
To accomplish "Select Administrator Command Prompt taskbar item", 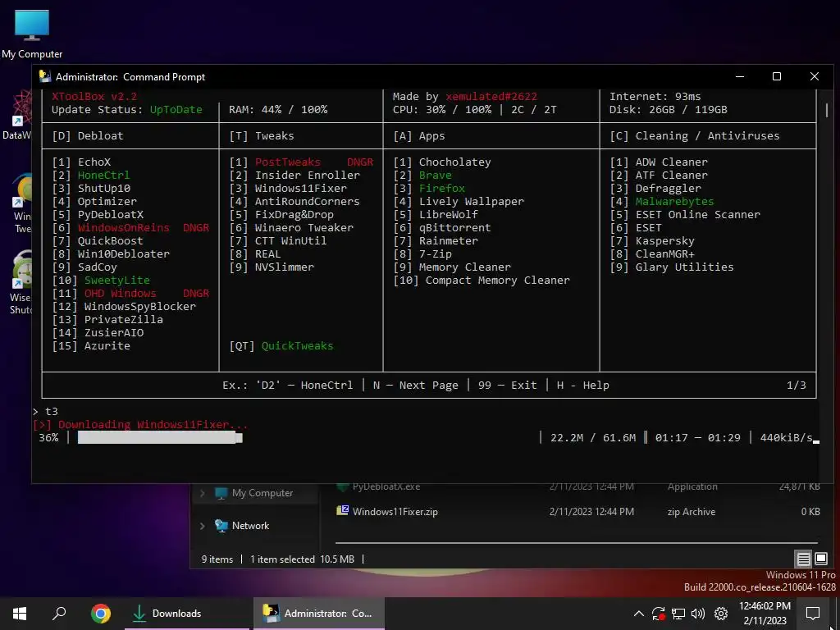I will point(319,614).
